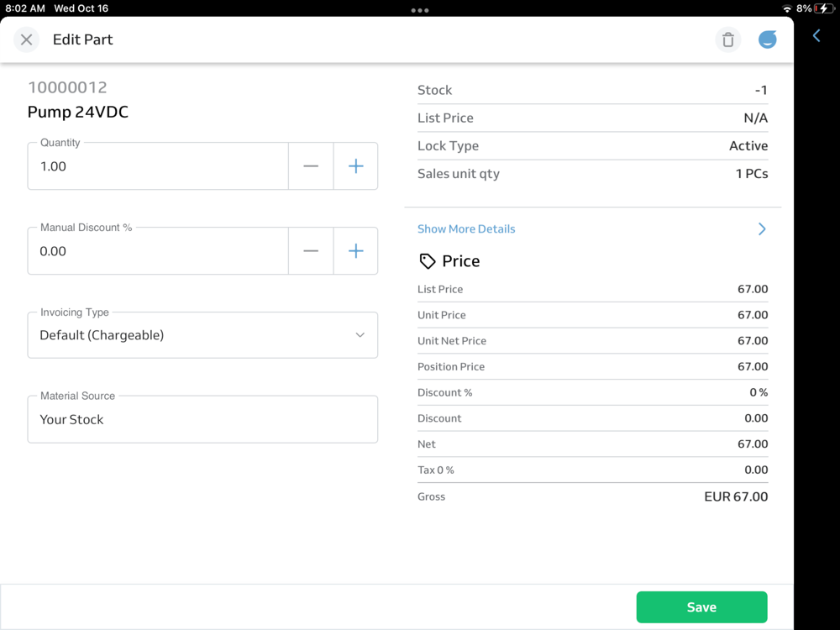840x630 pixels.
Task: Tap the Edit Part title
Action: 82,39
